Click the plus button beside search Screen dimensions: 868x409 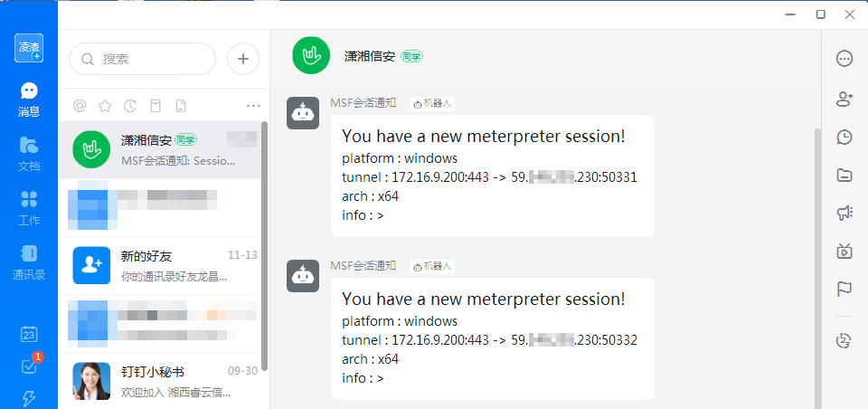[243, 59]
